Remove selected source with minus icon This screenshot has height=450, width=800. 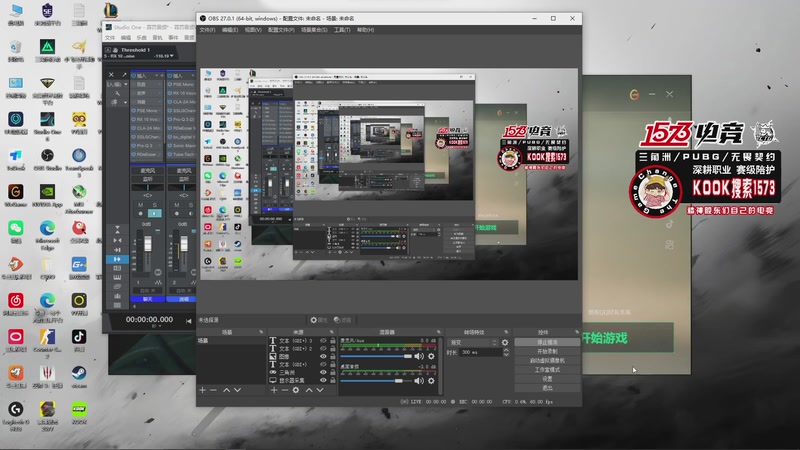(x=285, y=390)
